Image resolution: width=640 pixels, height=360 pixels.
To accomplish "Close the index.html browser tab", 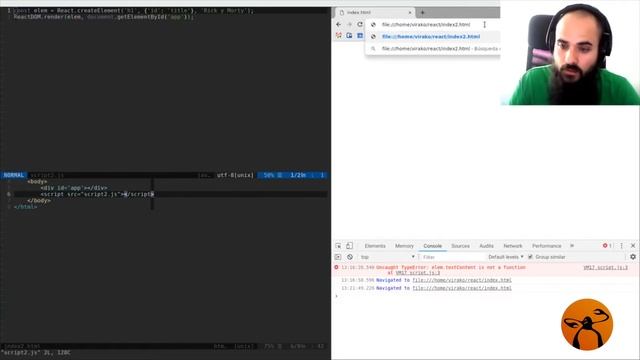I will 410,13.
